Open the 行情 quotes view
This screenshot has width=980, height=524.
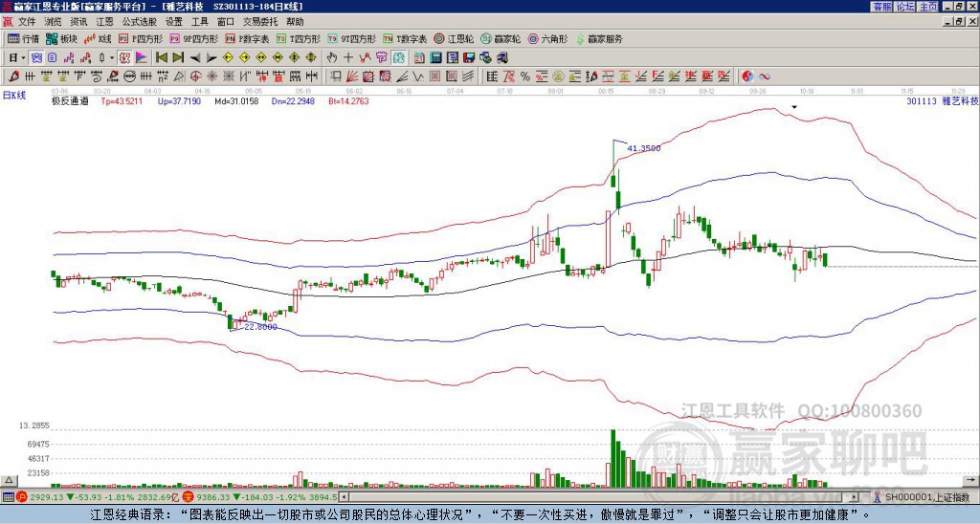pos(23,38)
